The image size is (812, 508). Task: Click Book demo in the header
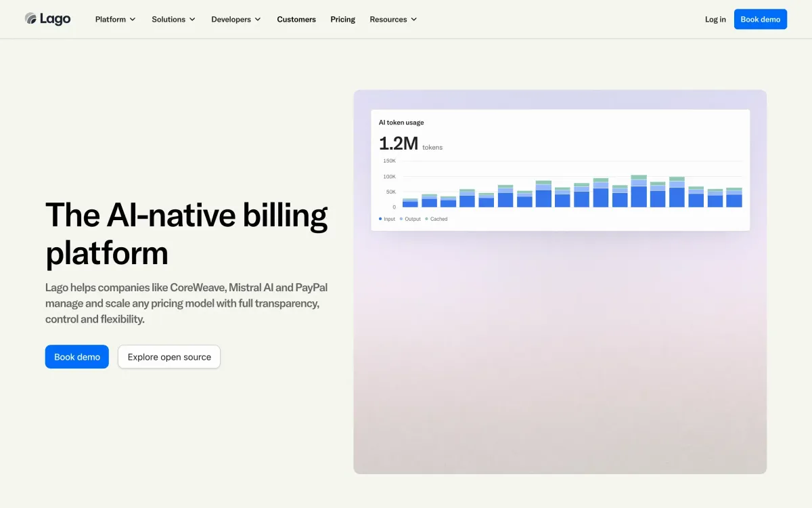761,19
